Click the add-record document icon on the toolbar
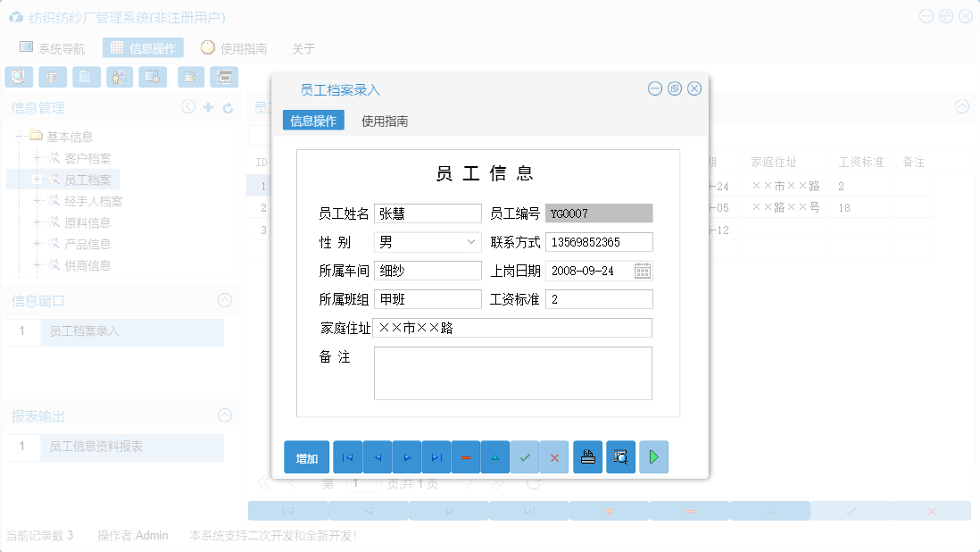 pos(190,77)
